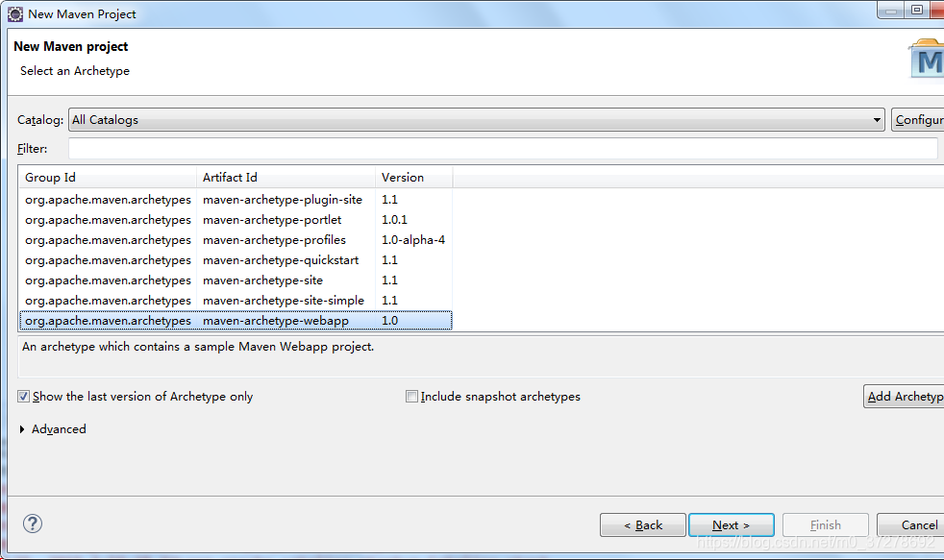This screenshot has height=560, width=944.
Task: Click the Eclipse icon in title bar
Action: pyautogui.click(x=14, y=13)
